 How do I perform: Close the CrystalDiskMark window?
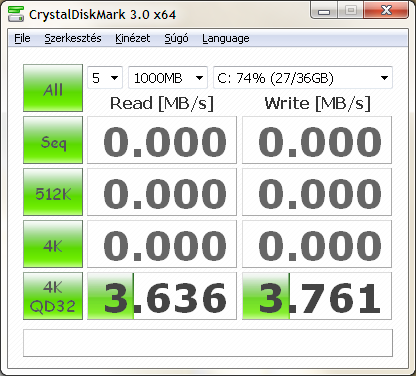[x=386, y=10]
